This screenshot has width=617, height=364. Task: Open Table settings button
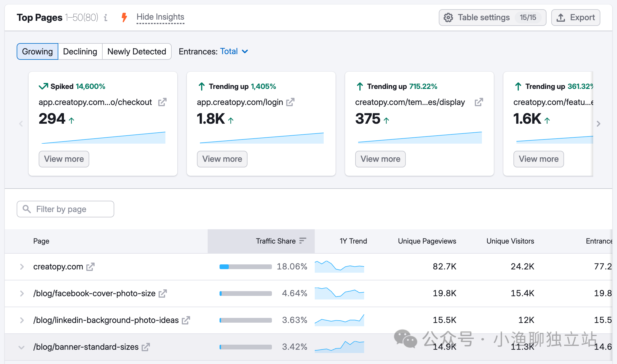(x=492, y=18)
